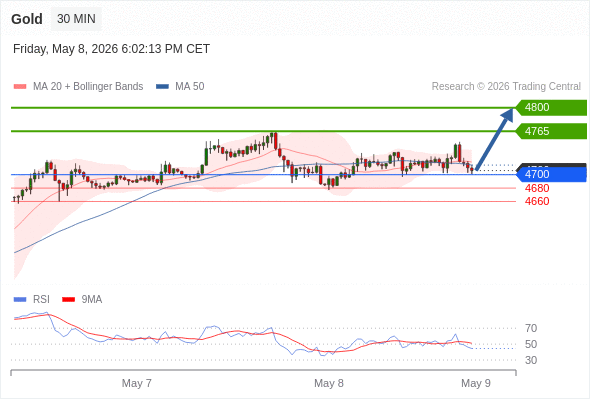
Task: Click the 4765 green resistance label
Action: 551,131
